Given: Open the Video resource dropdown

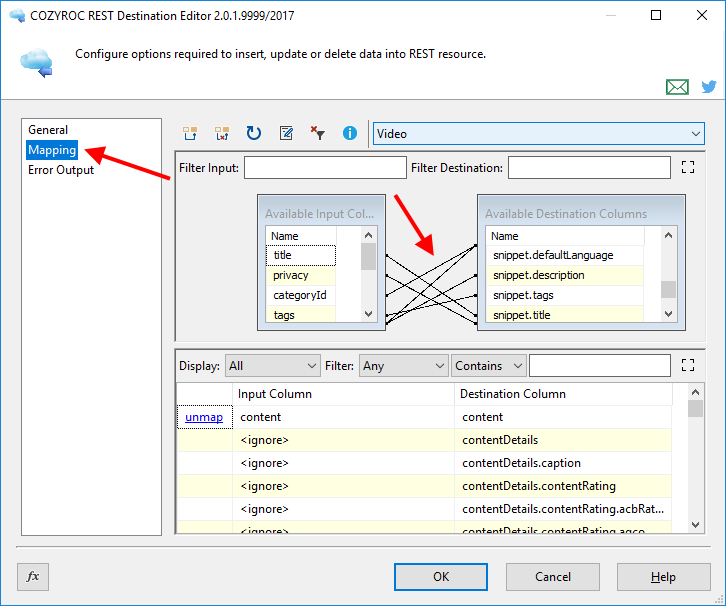Looking at the screenshot, I should pyautogui.click(x=539, y=134).
